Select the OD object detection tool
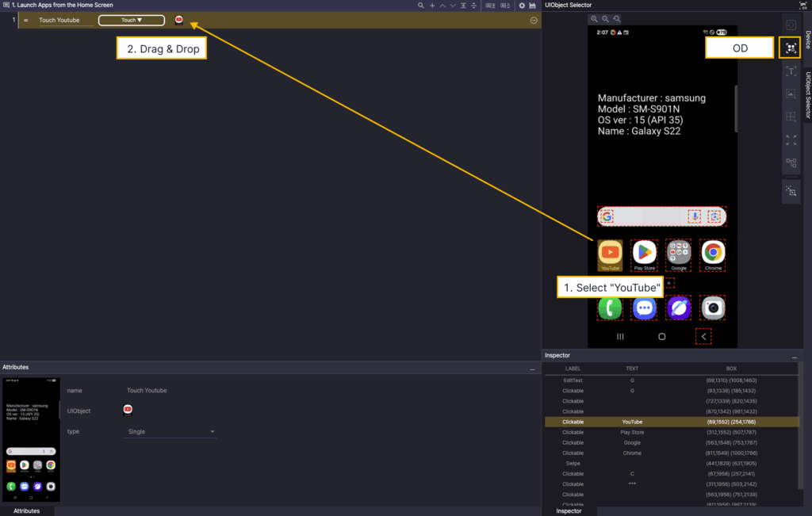Viewport: 812px width, 516px height. pos(790,48)
